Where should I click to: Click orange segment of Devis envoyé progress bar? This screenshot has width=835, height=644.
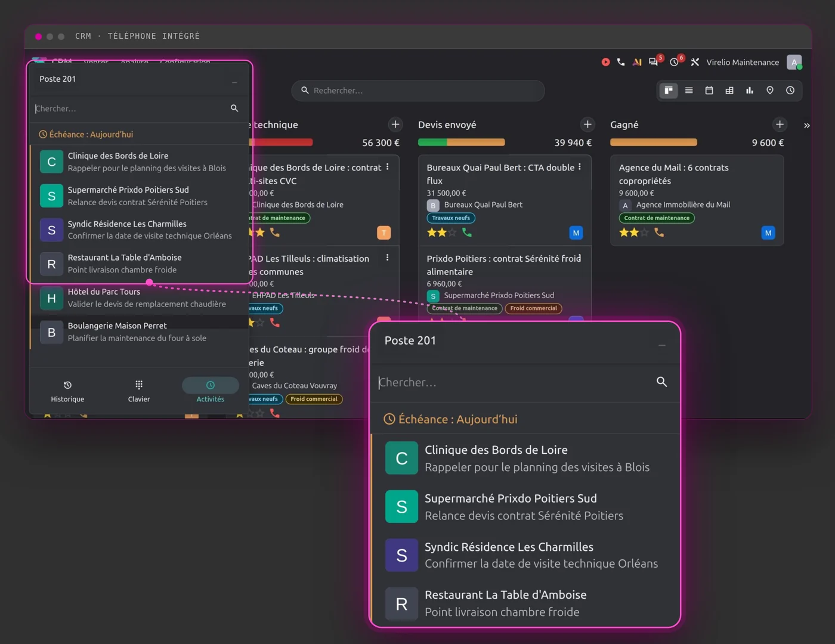476,143
